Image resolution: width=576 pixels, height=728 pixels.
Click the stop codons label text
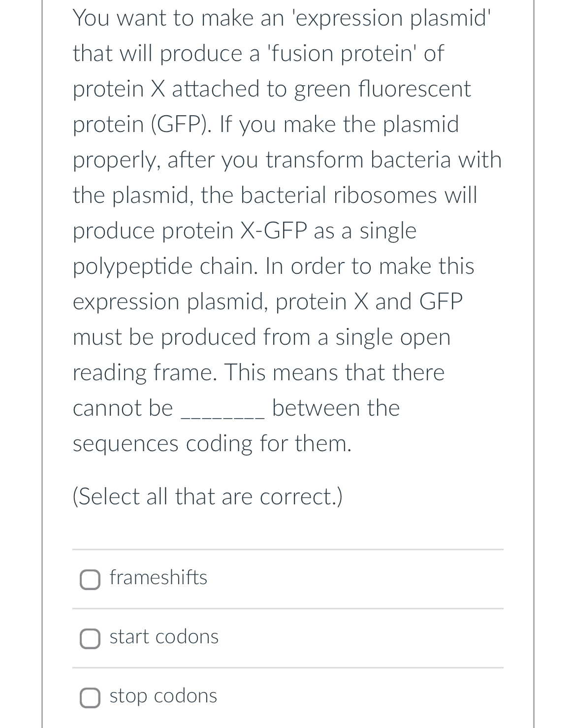point(163,696)
